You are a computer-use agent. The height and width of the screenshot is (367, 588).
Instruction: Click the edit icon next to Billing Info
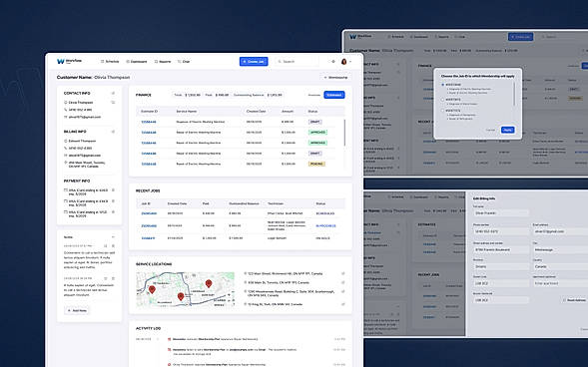113,132
